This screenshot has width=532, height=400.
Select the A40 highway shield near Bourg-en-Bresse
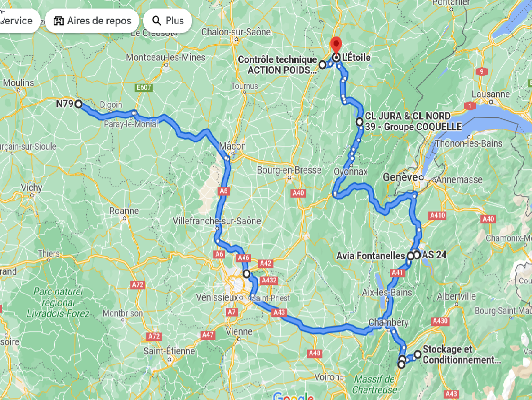(298, 193)
